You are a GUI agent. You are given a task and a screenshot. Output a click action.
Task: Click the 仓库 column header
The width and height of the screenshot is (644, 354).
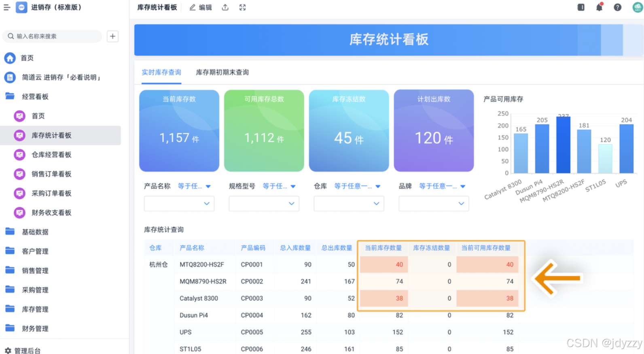(x=155, y=248)
